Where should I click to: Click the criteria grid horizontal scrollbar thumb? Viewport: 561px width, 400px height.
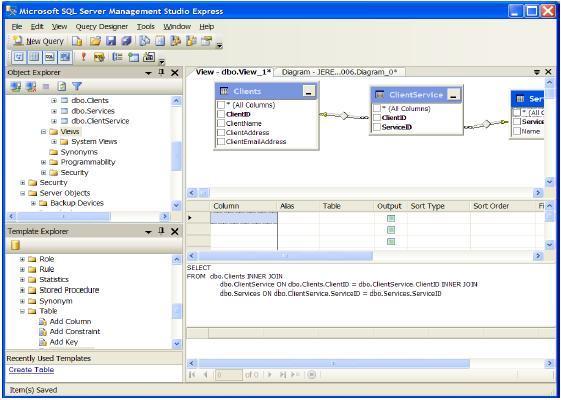(x=285, y=256)
